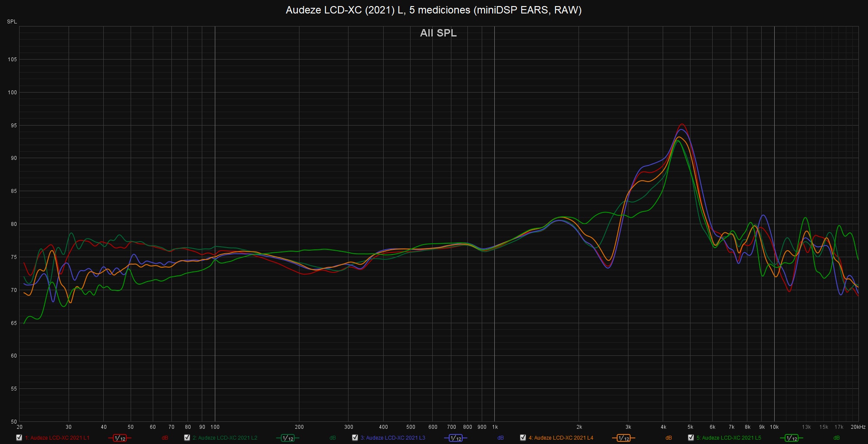Select the red '1: Audeze LCD-XC 2021 L1' legend label
This screenshot has height=444, width=868.
pos(57,438)
